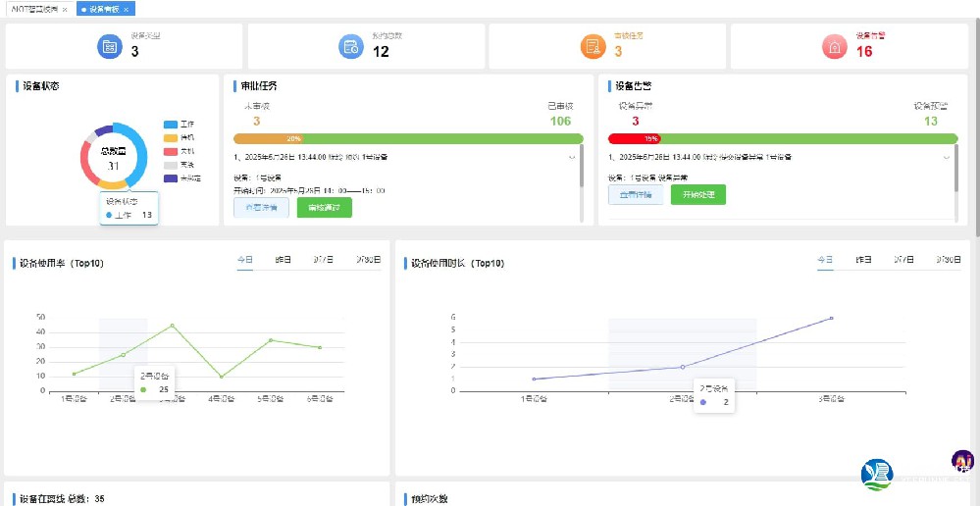Click the blue reservation total calendar icon
Image resolution: width=980 pixels, height=506 pixels.
point(351,46)
